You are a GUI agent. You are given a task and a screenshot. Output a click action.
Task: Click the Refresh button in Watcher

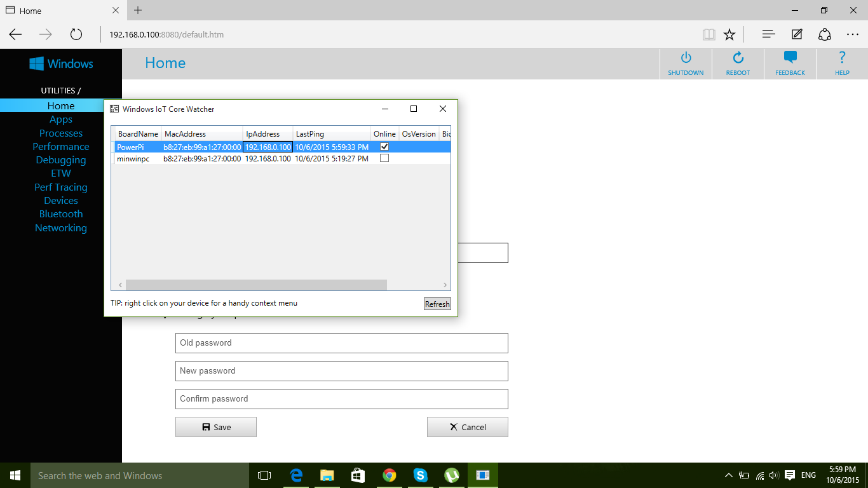[437, 304]
